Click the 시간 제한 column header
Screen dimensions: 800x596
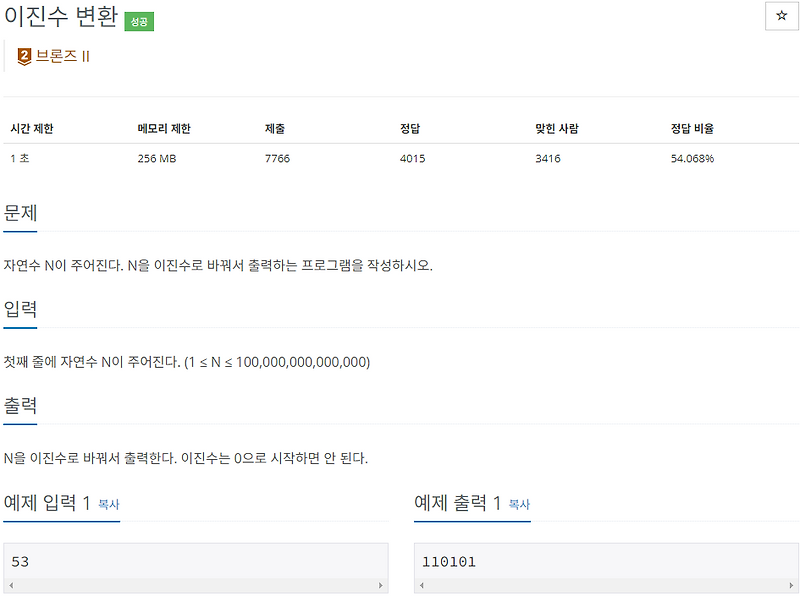coord(32,128)
